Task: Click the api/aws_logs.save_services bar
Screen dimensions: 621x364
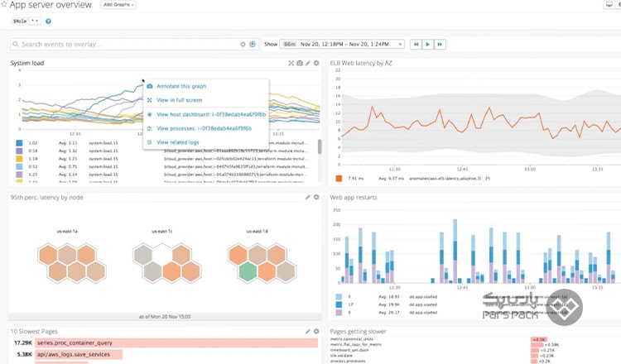Action: 79,355
